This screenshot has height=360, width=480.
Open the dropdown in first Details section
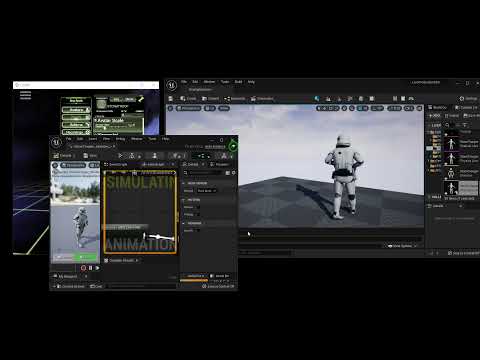pyautogui.click(x=207, y=191)
